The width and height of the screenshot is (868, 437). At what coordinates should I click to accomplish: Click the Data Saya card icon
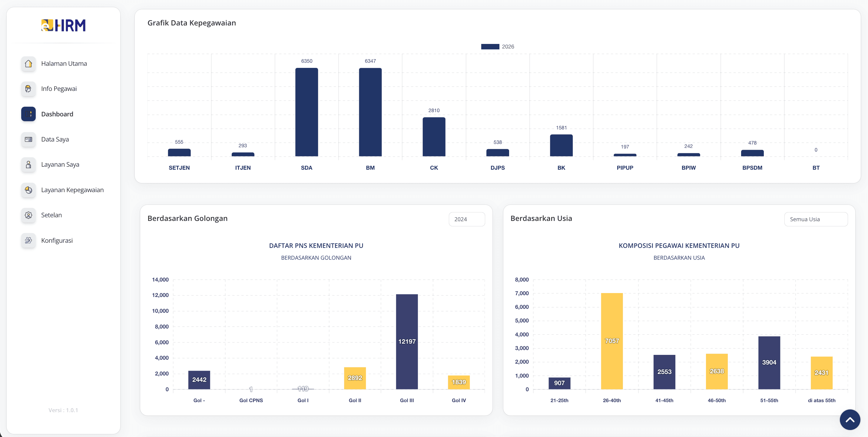(28, 139)
